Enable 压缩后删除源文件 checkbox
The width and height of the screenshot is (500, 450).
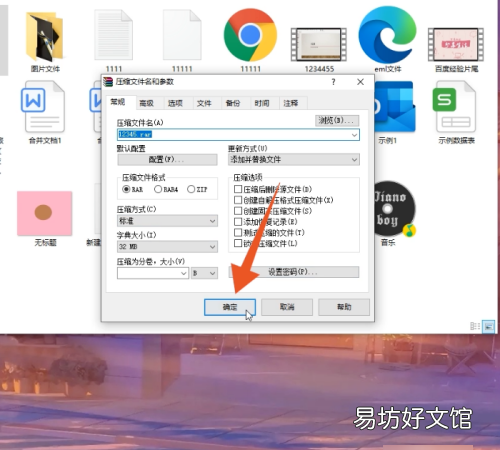click(x=238, y=189)
